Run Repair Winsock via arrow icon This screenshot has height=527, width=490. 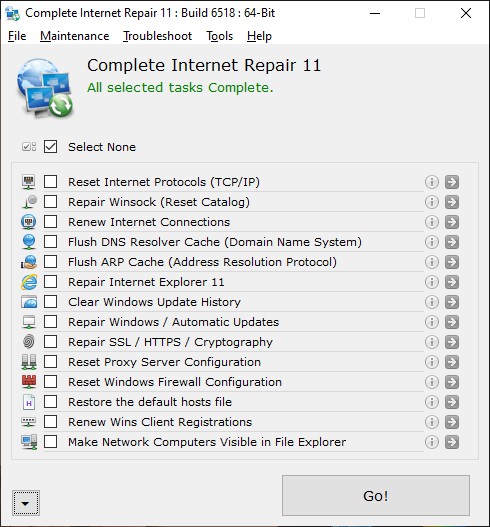click(x=452, y=202)
